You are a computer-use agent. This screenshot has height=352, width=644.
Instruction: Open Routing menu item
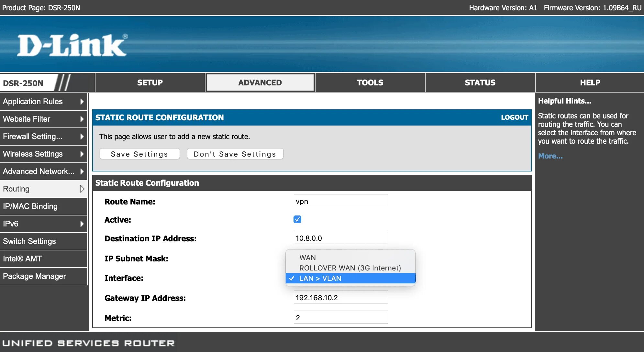[44, 189]
